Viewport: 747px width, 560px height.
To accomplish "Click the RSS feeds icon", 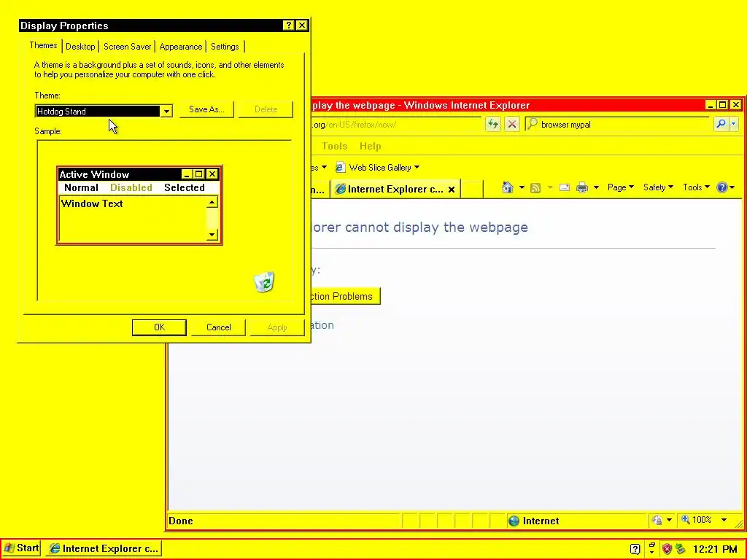I will (x=535, y=187).
